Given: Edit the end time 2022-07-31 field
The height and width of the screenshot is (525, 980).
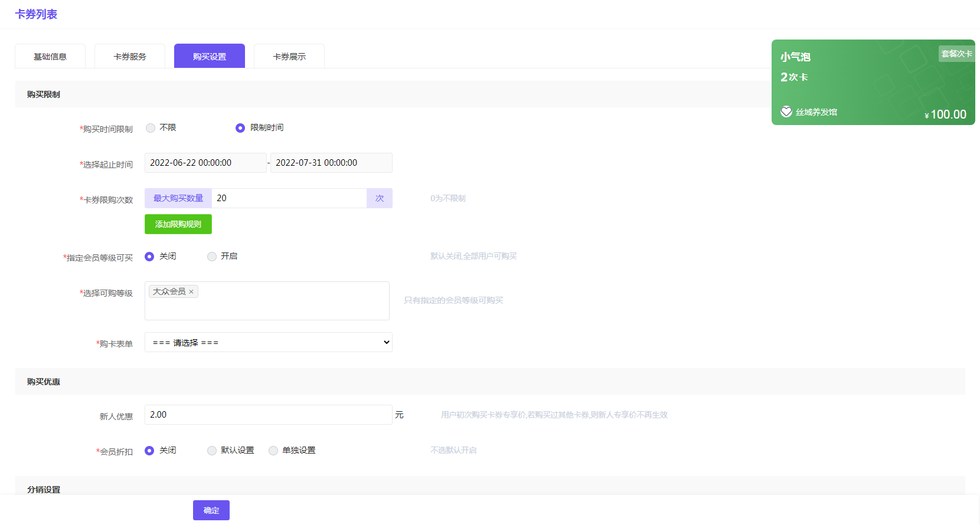Looking at the screenshot, I should (331, 163).
